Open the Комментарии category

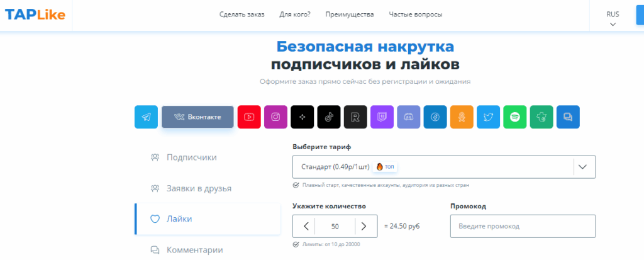pos(208,250)
